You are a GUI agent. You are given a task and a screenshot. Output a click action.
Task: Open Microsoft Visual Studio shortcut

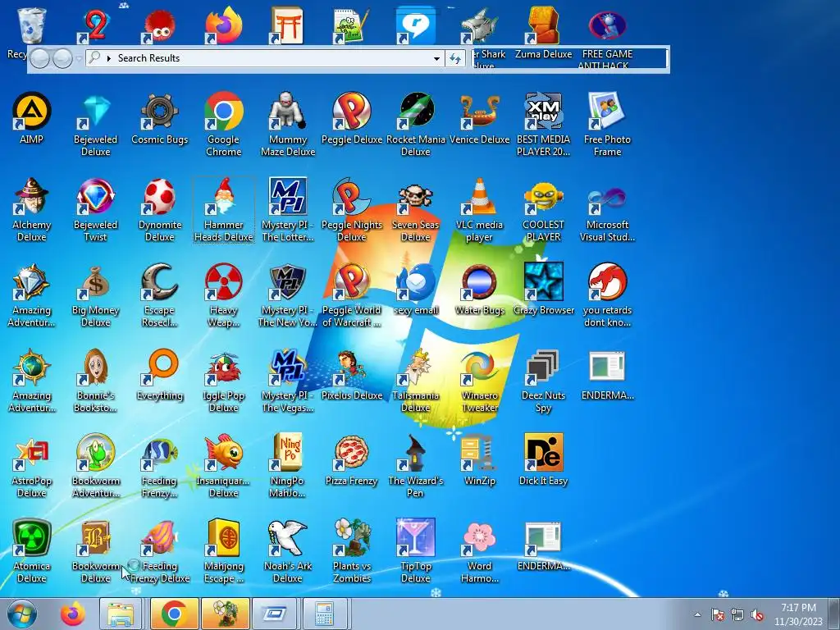click(x=607, y=210)
